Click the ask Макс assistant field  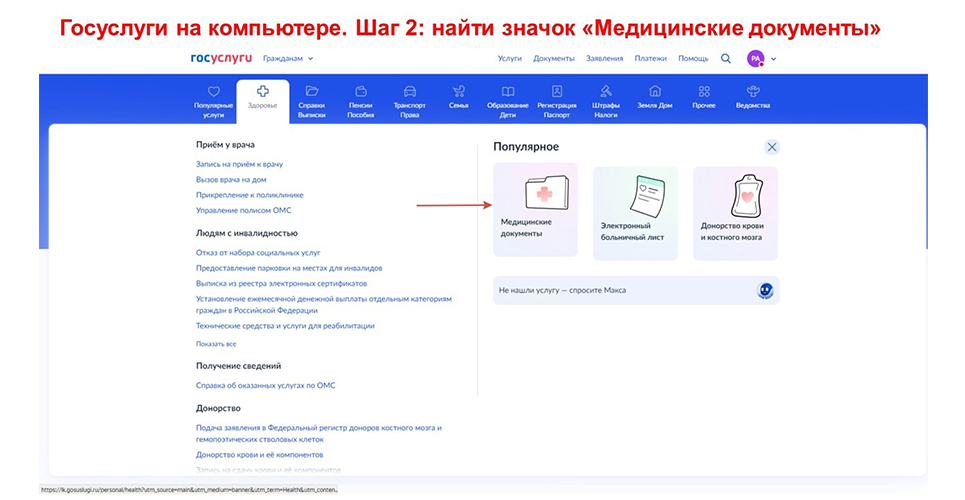tap(625, 290)
